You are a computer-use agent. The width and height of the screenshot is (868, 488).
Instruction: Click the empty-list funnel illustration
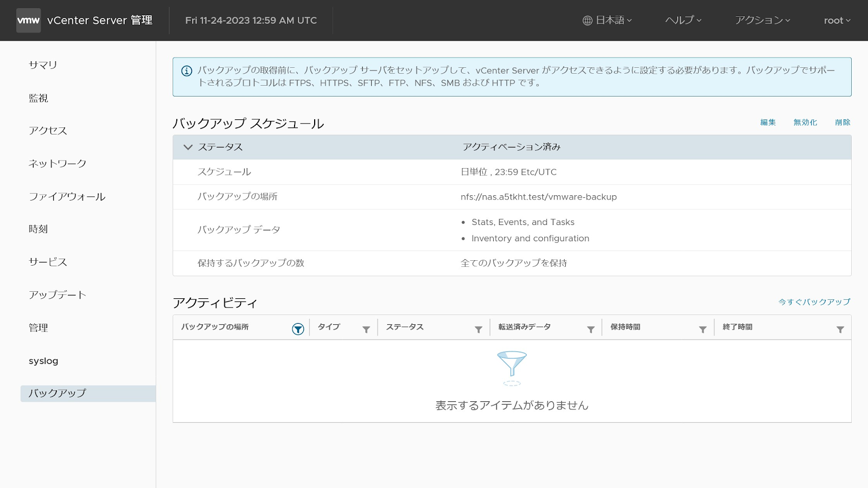pyautogui.click(x=512, y=368)
